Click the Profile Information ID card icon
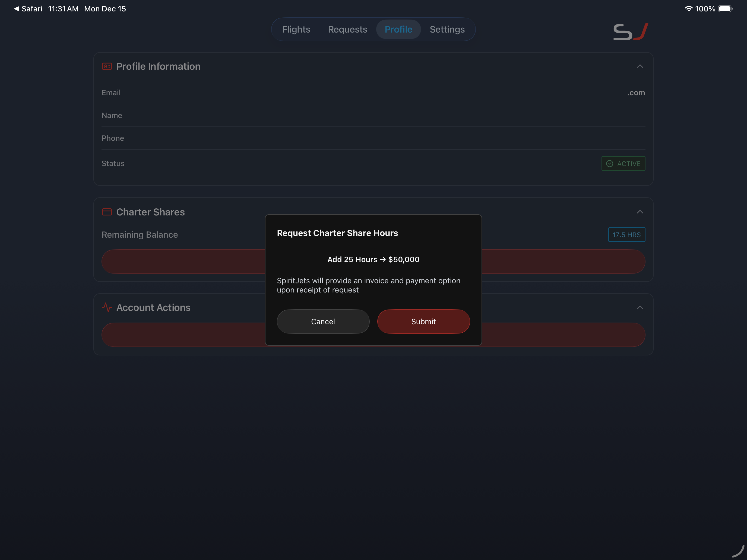Viewport: 747px width, 560px height. [107, 66]
